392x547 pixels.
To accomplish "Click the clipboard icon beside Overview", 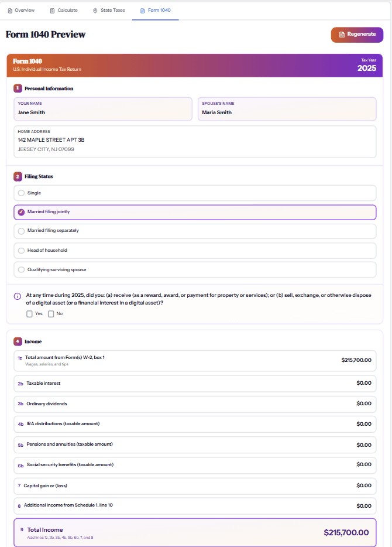I will (x=11, y=10).
